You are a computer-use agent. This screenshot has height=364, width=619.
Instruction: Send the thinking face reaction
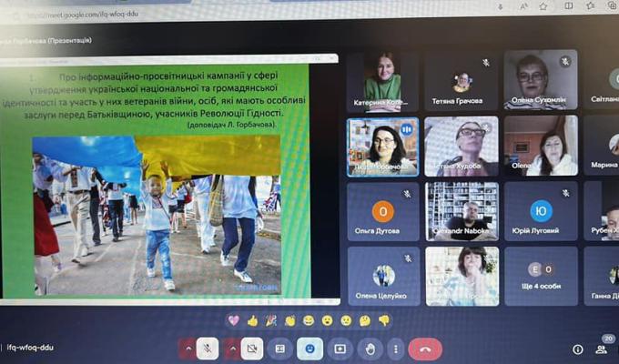(365, 320)
